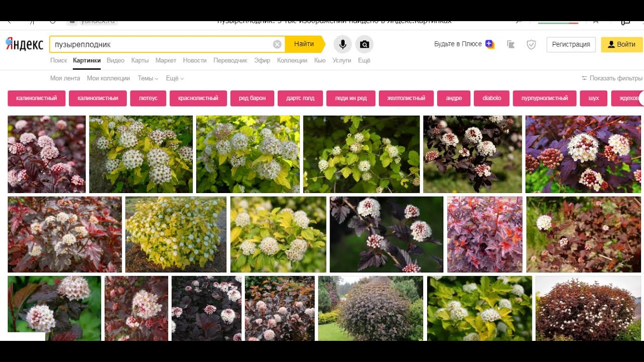The image size is (644, 362).
Task: Select the шух tag chip
Action: (x=594, y=98)
